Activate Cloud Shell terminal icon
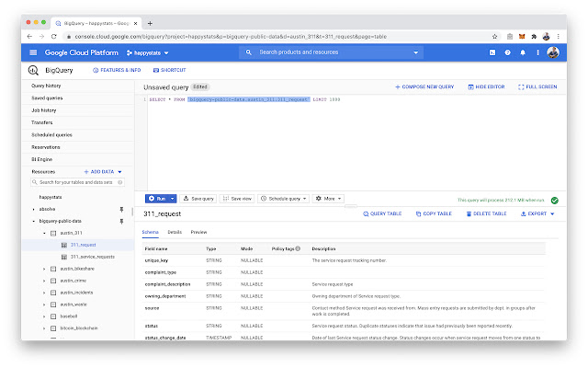 click(492, 52)
